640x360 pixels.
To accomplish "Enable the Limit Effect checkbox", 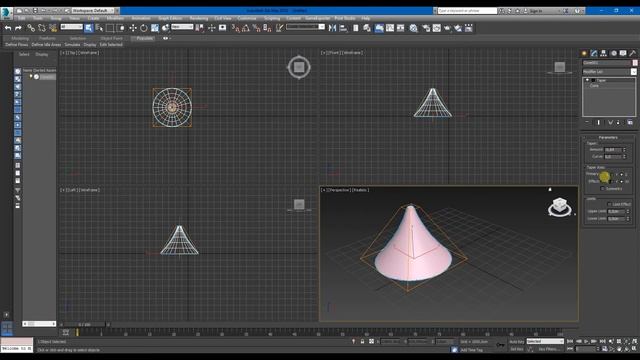I will 609,204.
